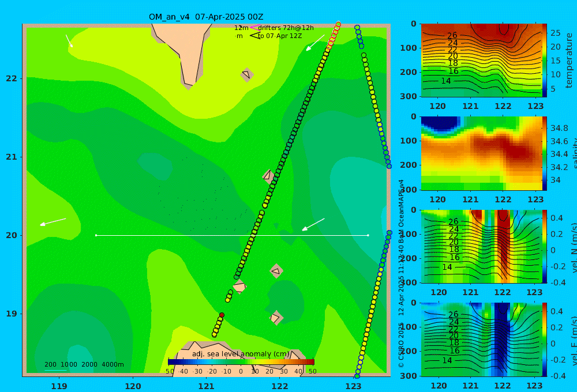Click the red-outlined drifter circles at top of track
The height and width of the screenshot is (392, 577).
coord(334,35)
